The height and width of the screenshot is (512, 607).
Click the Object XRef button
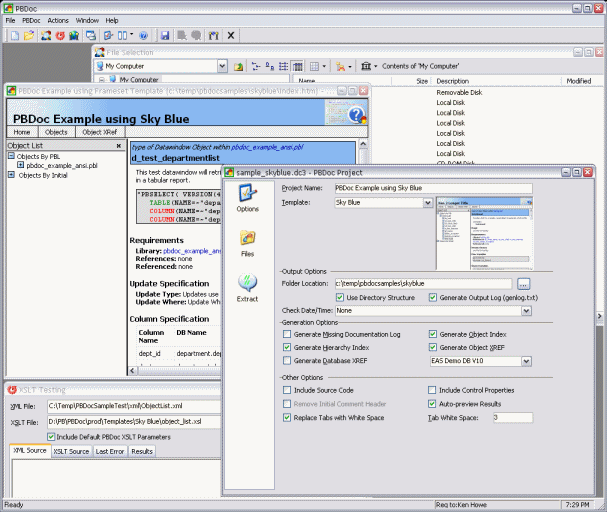pos(100,131)
